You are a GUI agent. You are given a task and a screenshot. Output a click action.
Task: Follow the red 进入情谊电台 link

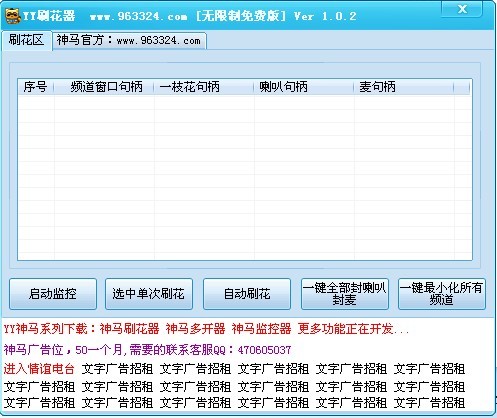click(39, 369)
